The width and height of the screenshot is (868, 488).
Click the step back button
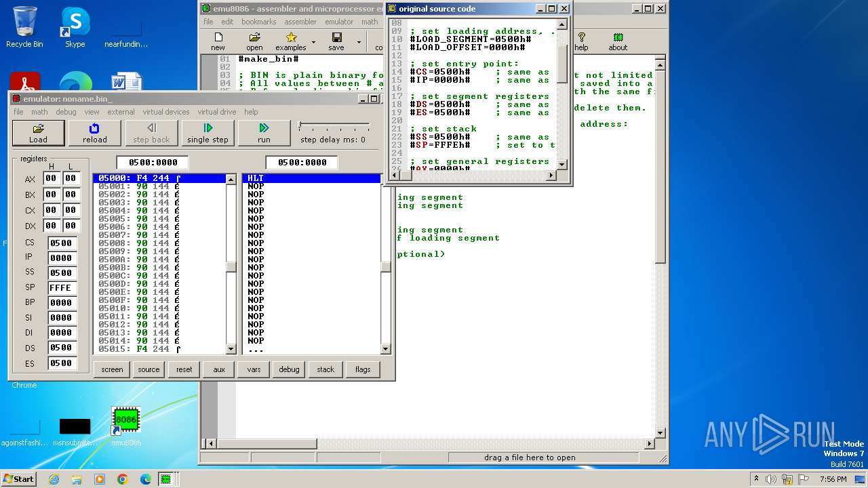pyautogui.click(x=151, y=133)
